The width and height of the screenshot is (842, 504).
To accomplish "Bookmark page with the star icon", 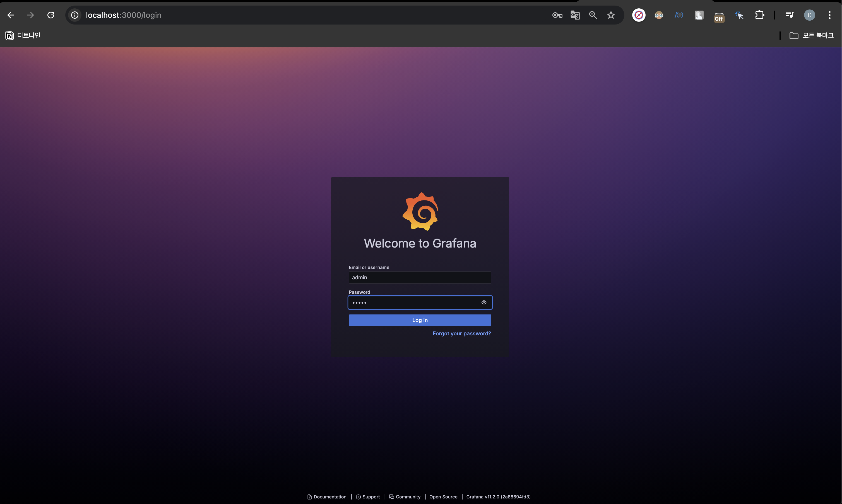I will click(611, 15).
